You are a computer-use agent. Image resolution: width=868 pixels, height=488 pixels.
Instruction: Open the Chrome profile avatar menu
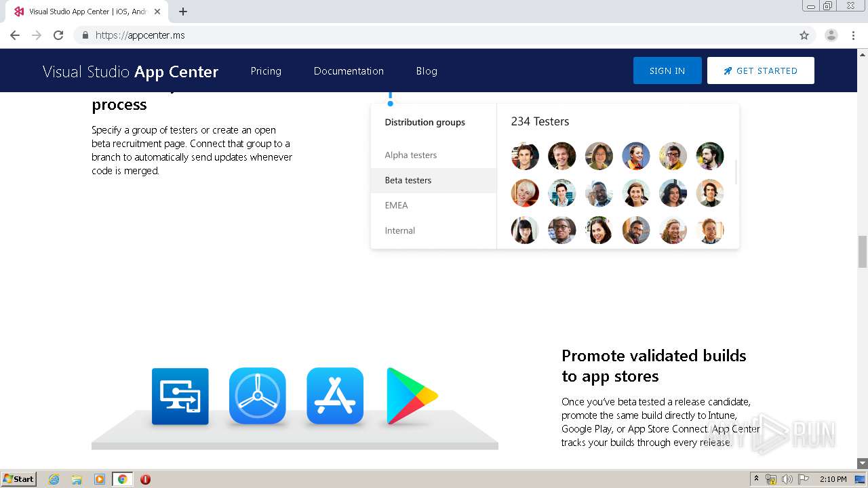831,35
